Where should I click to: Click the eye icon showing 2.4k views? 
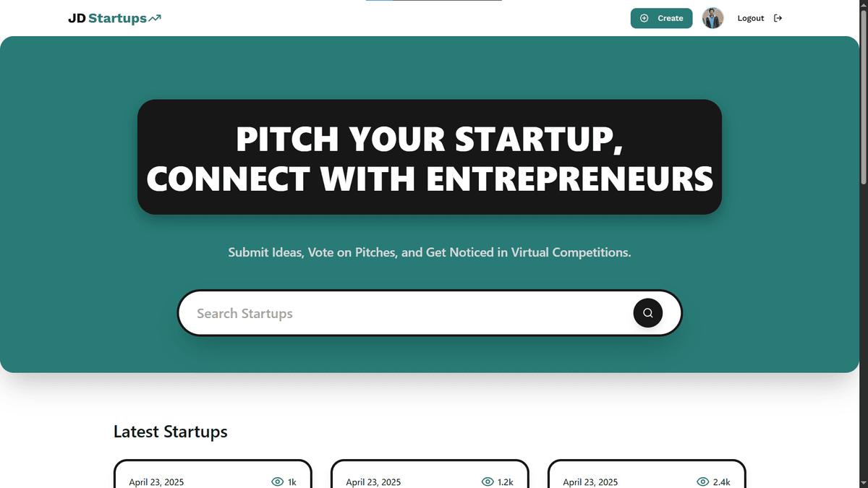click(702, 481)
